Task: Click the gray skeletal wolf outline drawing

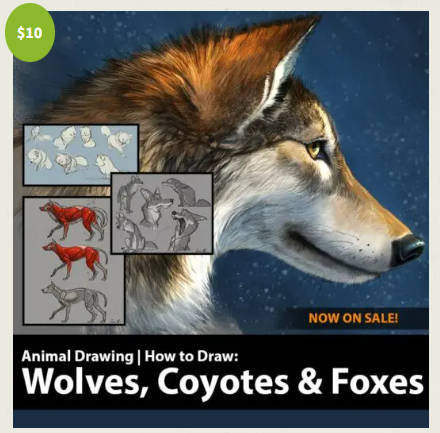Action: click(x=75, y=302)
